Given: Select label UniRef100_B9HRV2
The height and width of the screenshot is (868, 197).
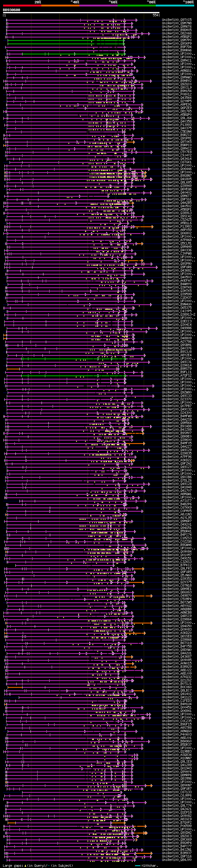Looking at the screenshot, I should pos(177,81).
